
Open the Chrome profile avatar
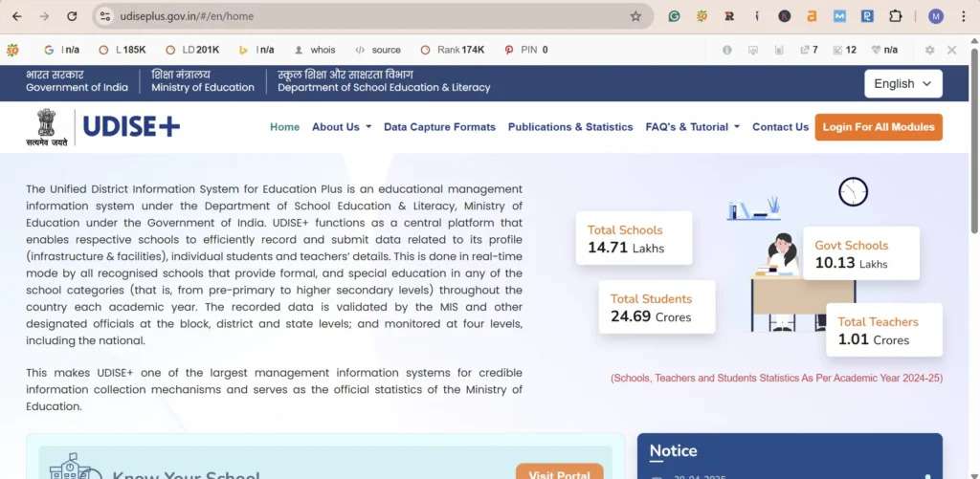(935, 16)
